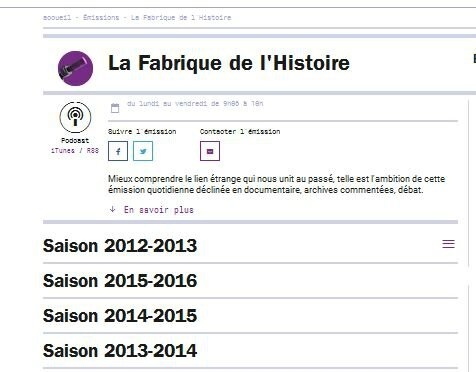Open the hamburger menu beside Saison 2012-2013
476x372 pixels.
448,244
